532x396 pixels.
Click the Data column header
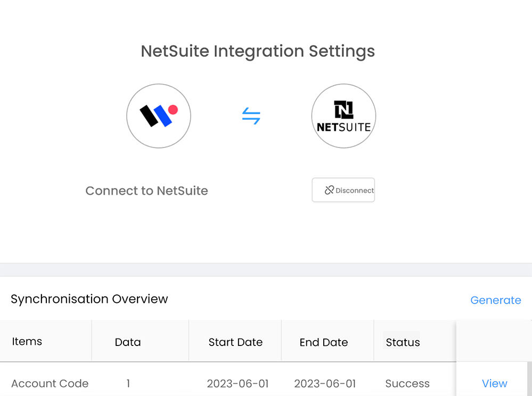coord(128,342)
